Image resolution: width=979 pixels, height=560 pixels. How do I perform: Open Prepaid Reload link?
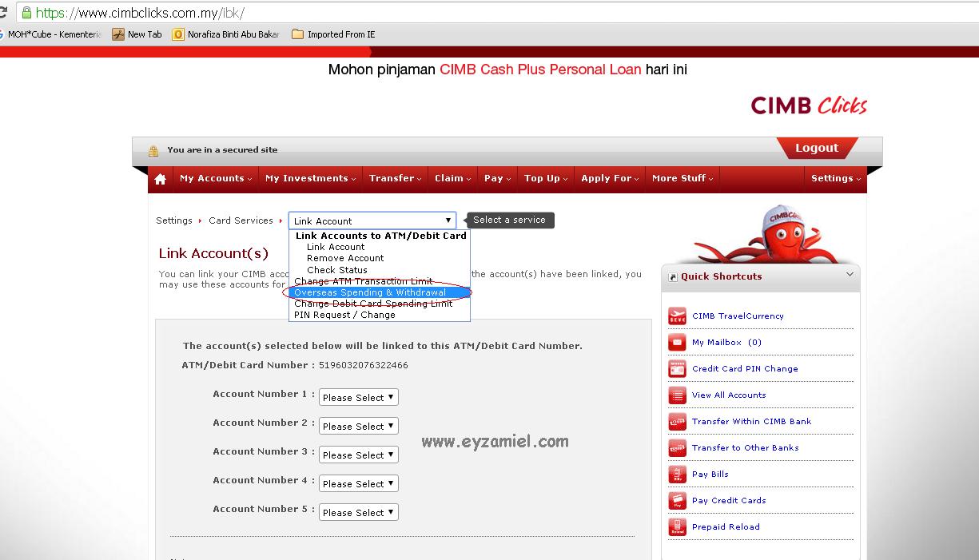[x=726, y=526]
